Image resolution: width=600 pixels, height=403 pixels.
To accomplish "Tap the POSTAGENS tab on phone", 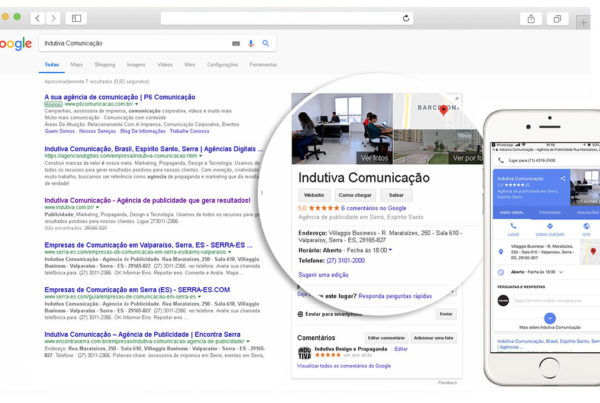I will 549,212.
